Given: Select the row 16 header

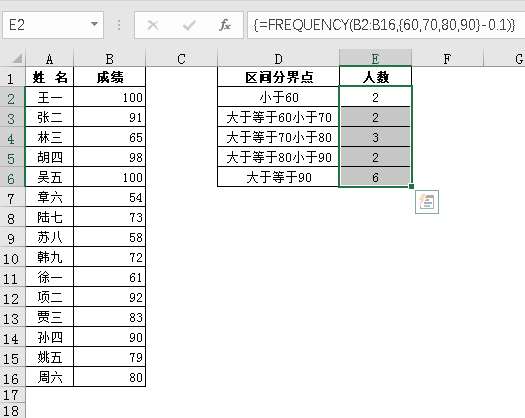Looking at the screenshot, I should pyautogui.click(x=11, y=378).
